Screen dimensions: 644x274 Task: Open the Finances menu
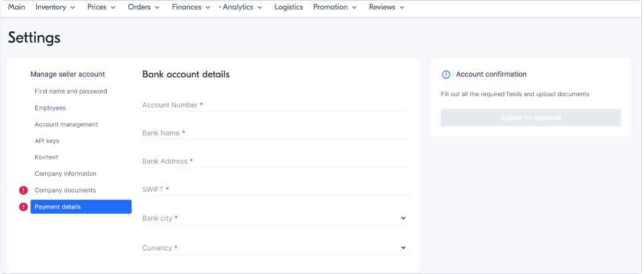pos(191,7)
